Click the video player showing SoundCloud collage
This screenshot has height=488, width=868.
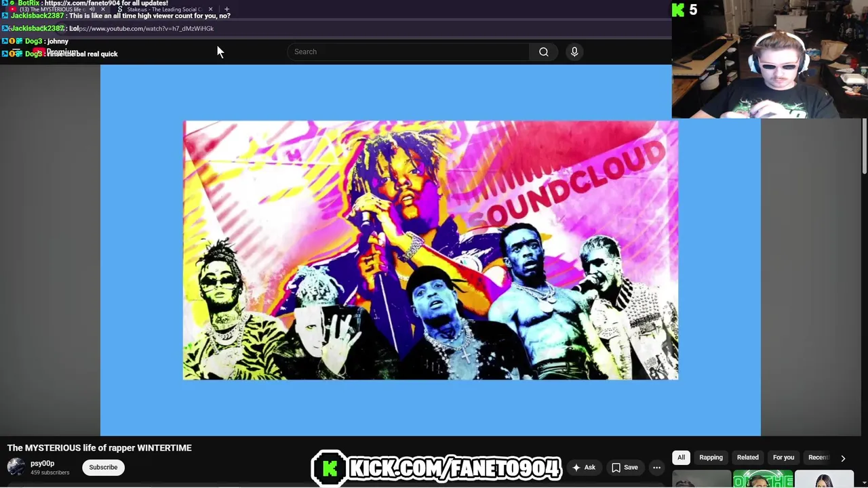[431, 250]
